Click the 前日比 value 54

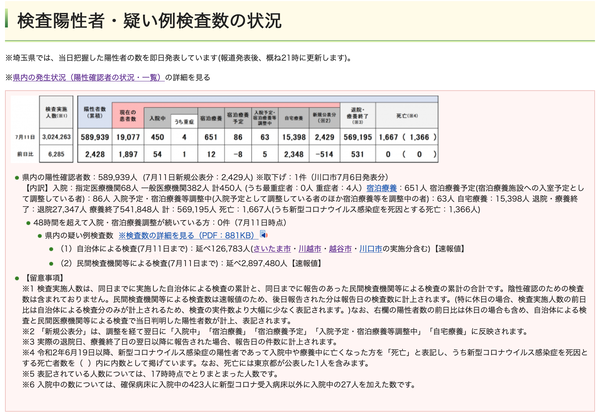click(157, 154)
